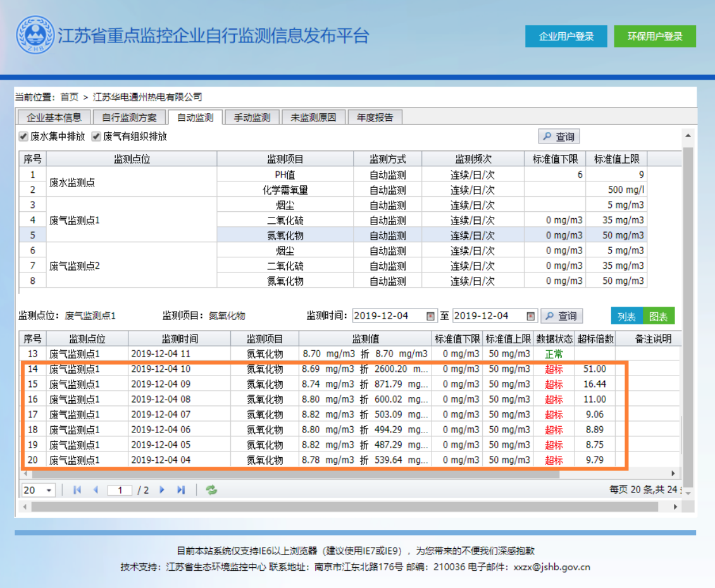Switch to 图表 chart view
The image size is (715, 588).
coord(660,315)
